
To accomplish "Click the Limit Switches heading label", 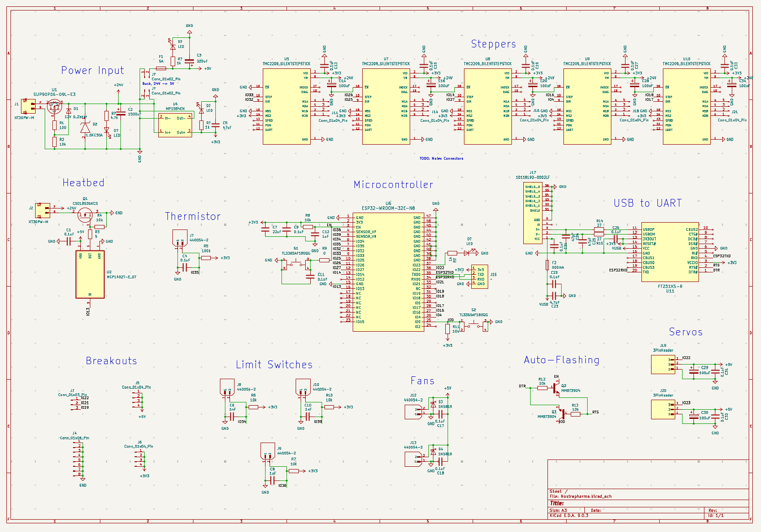I will (274, 365).
